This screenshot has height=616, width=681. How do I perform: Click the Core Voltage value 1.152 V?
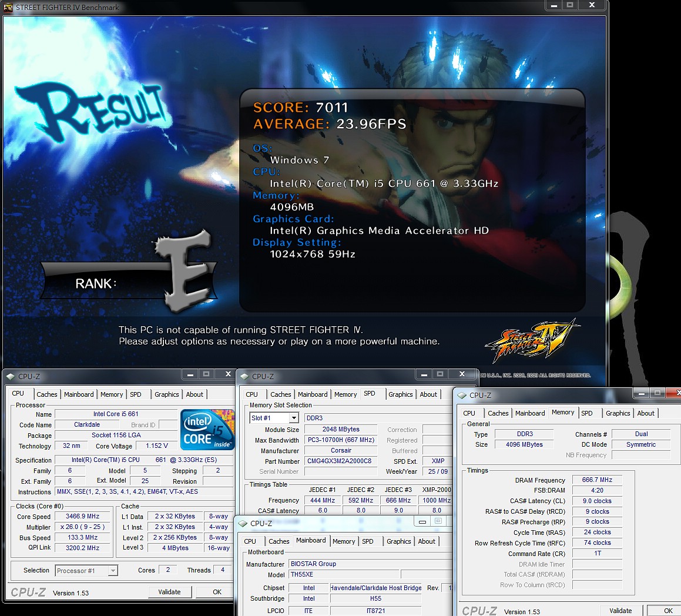click(157, 446)
